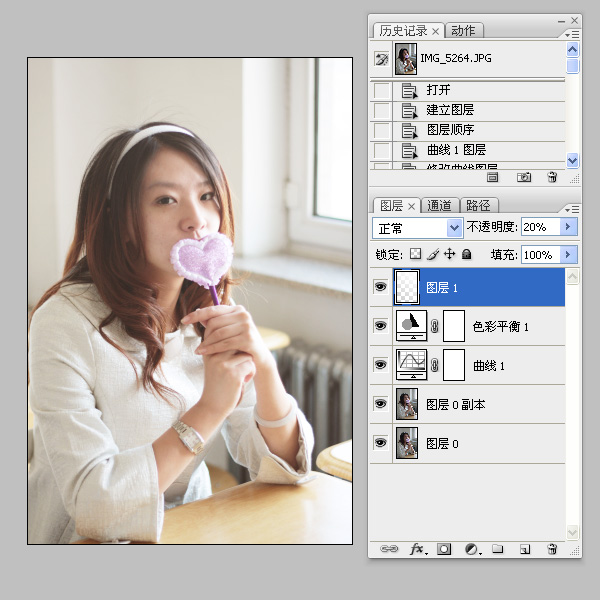Lock layer position
This screenshot has height=600, width=600.
[450, 254]
